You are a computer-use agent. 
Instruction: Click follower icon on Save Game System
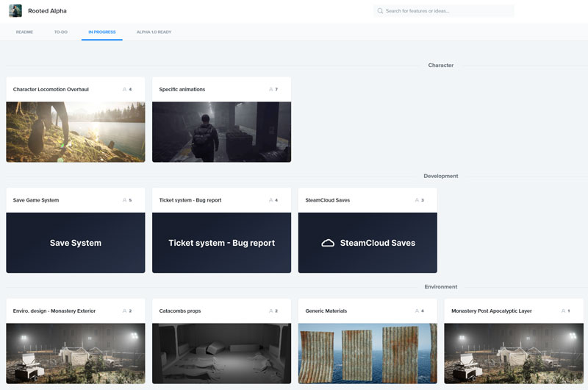[x=125, y=200]
